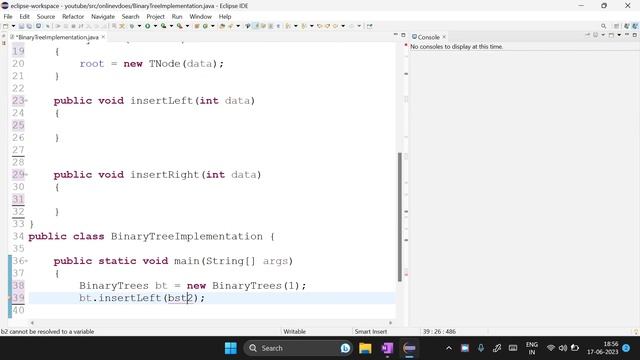This screenshot has height=360, width=640.
Task: Open the toolbar Search magnifier icon
Action: point(603,26)
